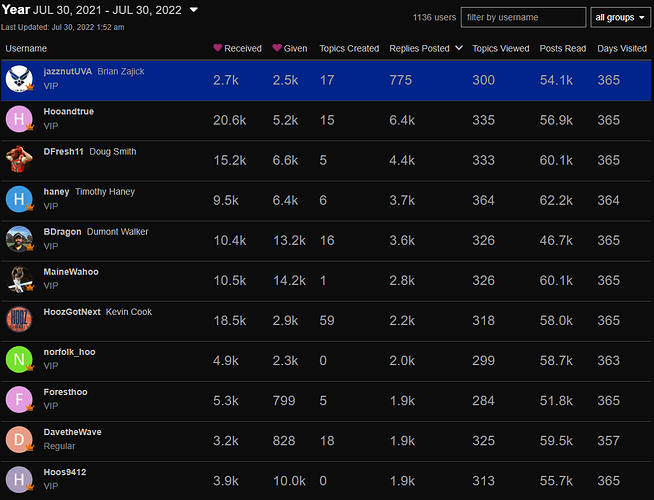
Task: Click Hooandtrue's pink H avatar
Action: [x=19, y=119]
